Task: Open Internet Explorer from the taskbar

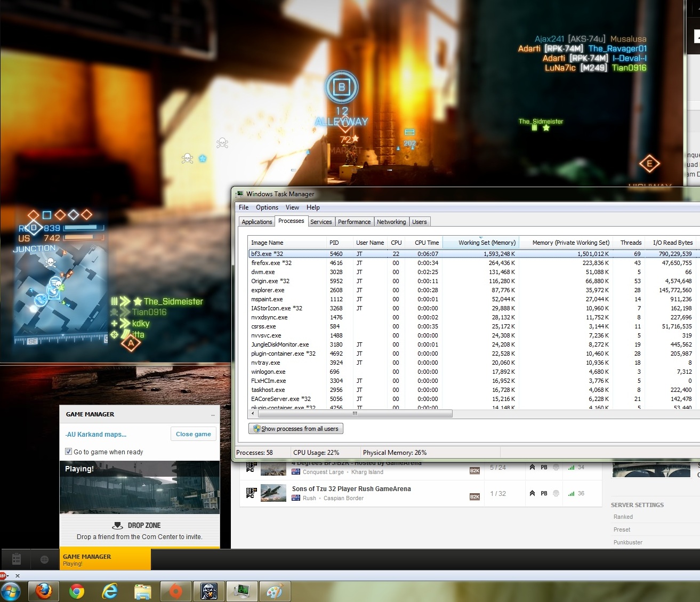Action: 110,591
